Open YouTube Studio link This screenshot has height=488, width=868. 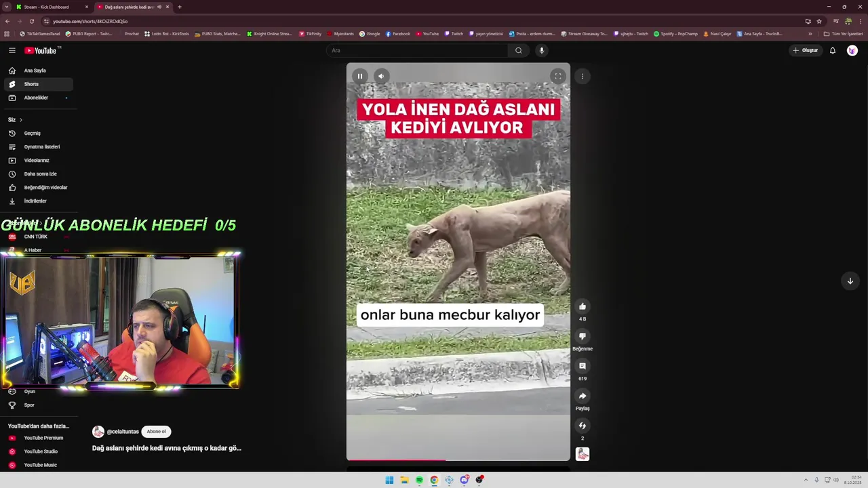pyautogui.click(x=38, y=451)
